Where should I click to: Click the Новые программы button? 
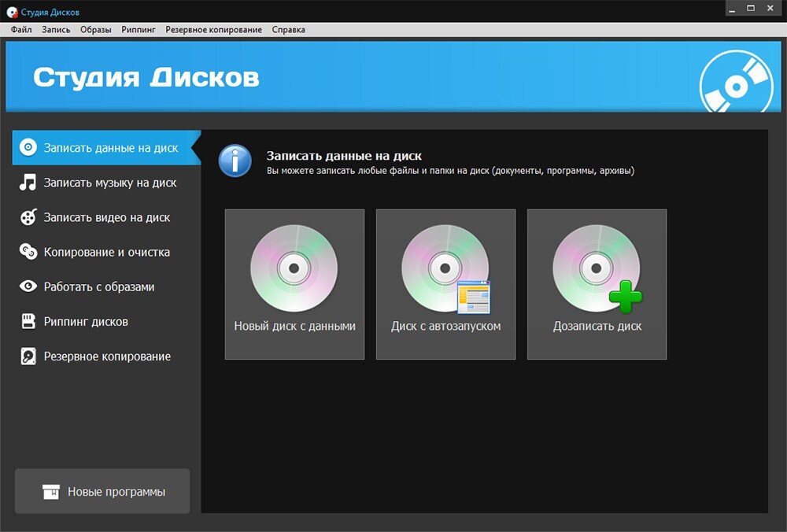point(102,491)
